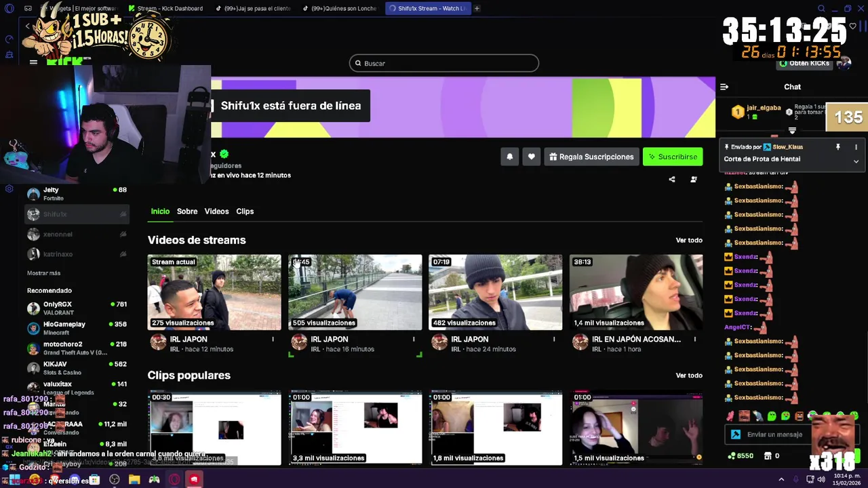Click the channel points 6550 icon
Viewport: 868px width, 488px height.
click(731, 456)
